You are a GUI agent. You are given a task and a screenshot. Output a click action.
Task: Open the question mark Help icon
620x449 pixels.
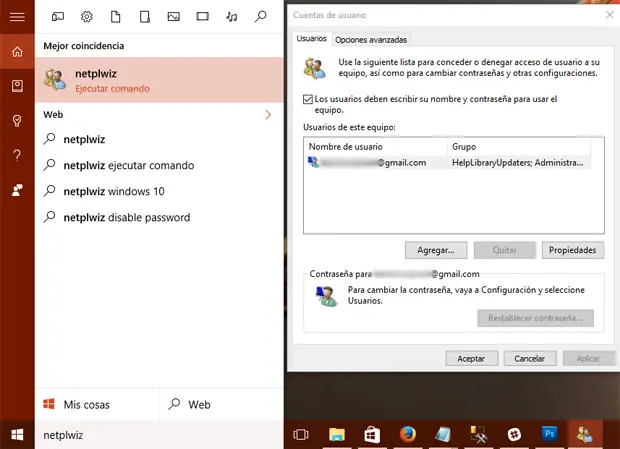coord(17,155)
